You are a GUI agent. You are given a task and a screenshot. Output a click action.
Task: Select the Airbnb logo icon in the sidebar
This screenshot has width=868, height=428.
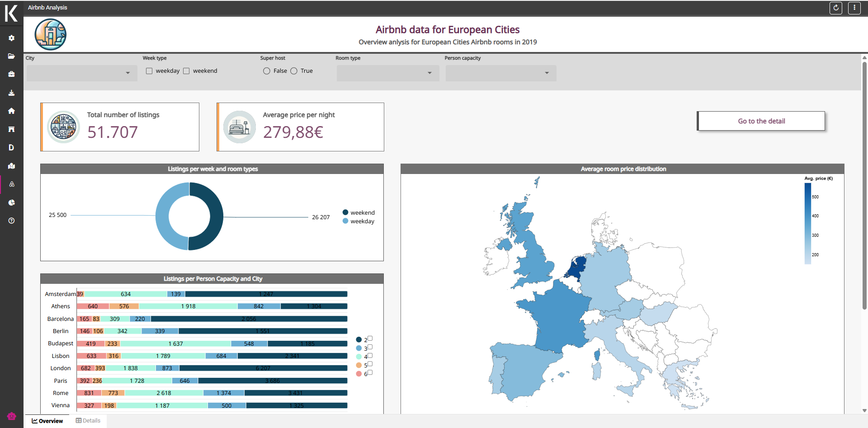11,184
